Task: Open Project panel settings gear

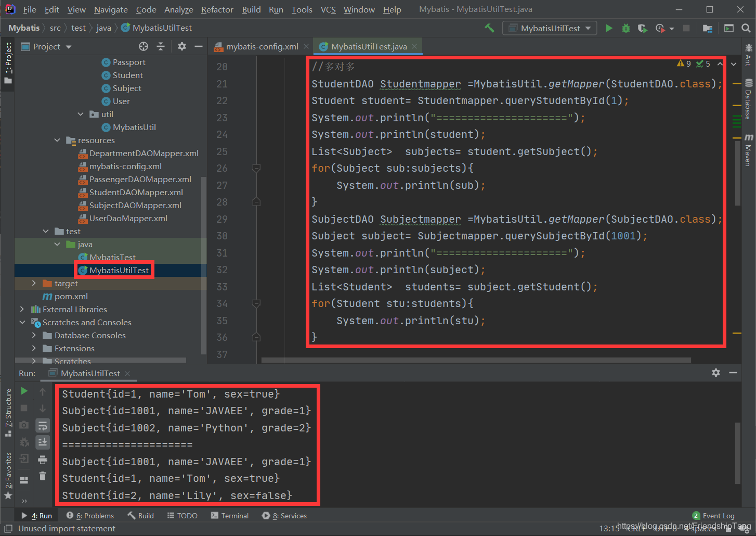Action: pyautogui.click(x=181, y=46)
